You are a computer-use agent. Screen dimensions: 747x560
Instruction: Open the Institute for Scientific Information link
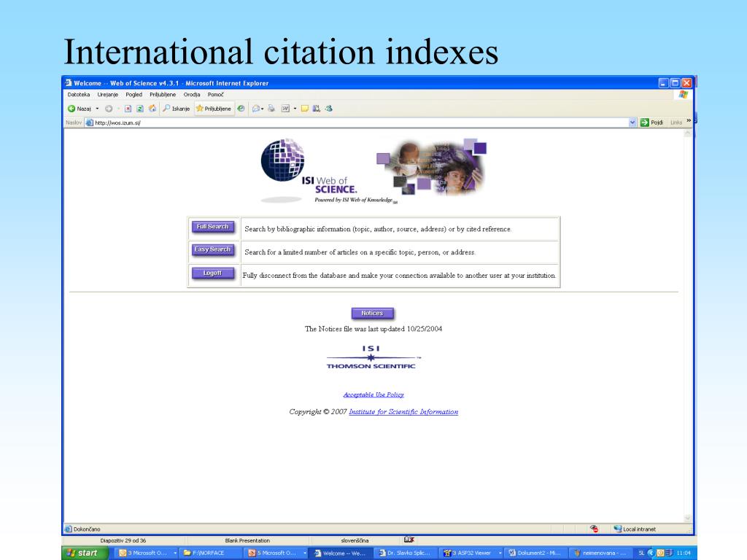tap(403, 412)
